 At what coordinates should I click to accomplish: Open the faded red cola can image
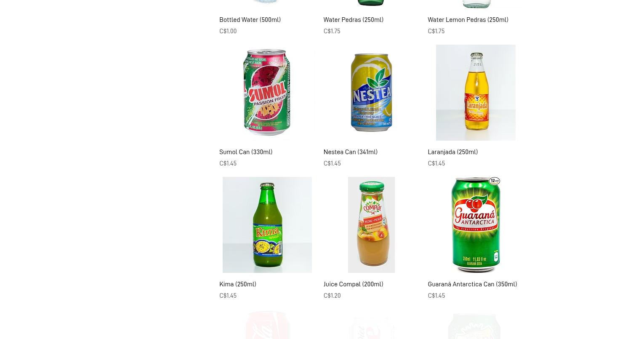click(267, 325)
